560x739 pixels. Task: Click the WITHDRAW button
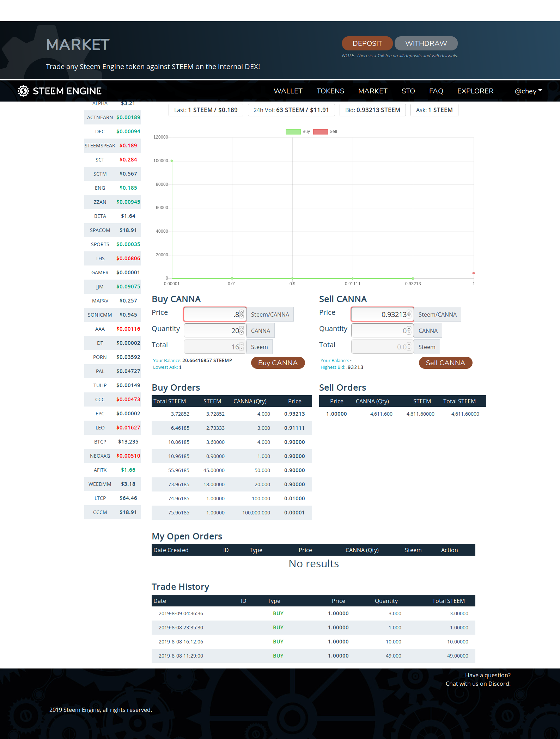[426, 43]
